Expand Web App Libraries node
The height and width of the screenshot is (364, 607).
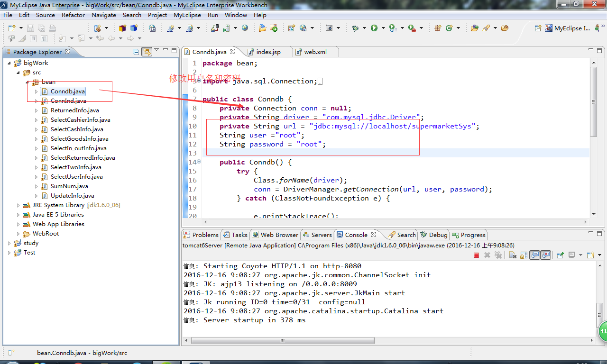click(x=18, y=224)
